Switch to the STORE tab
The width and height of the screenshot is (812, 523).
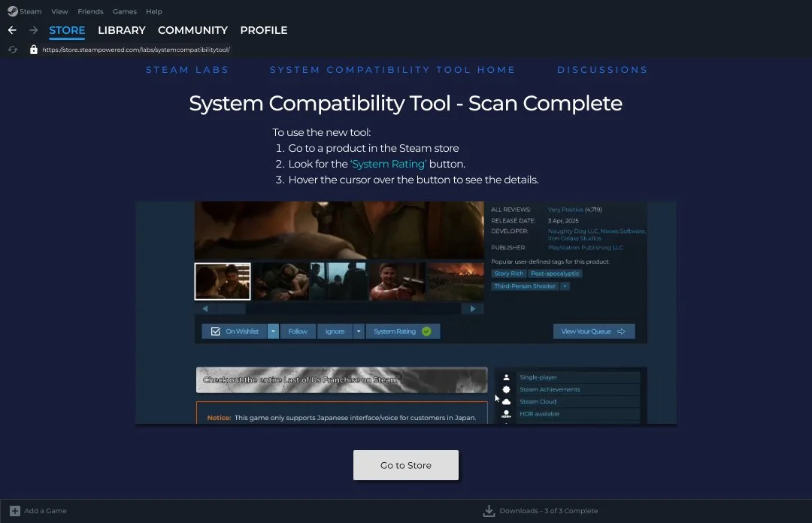67,30
